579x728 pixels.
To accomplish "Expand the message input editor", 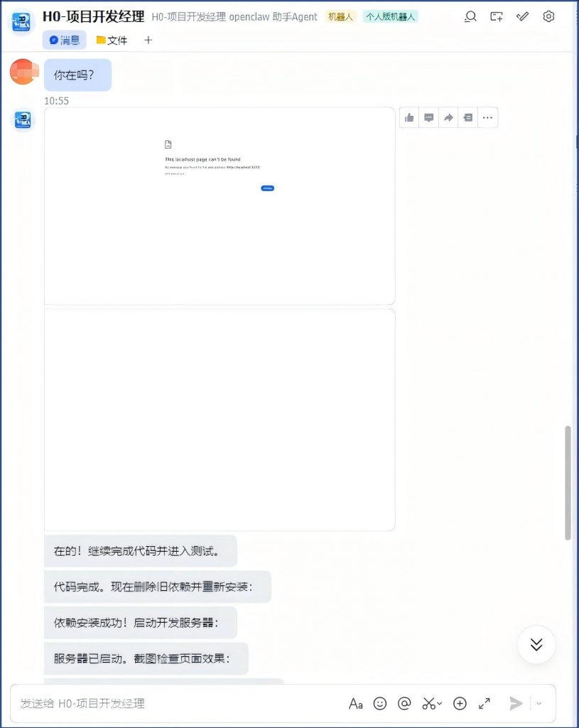I will 485,704.
